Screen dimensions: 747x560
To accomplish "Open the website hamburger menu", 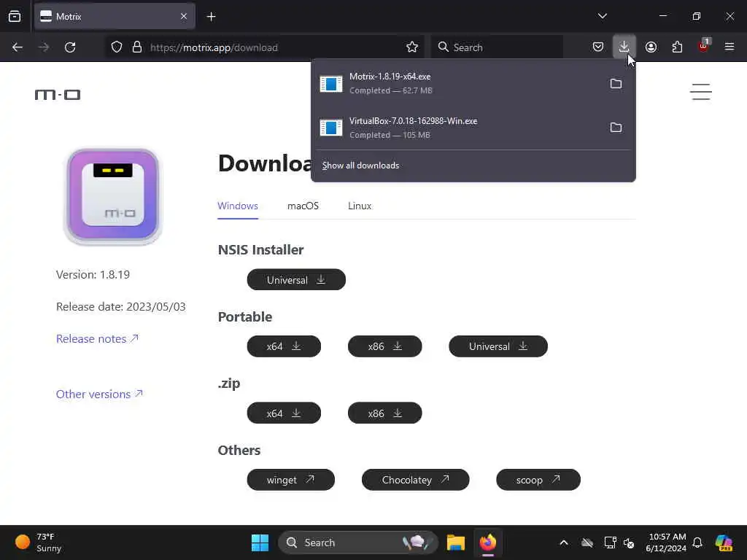I will click(701, 92).
